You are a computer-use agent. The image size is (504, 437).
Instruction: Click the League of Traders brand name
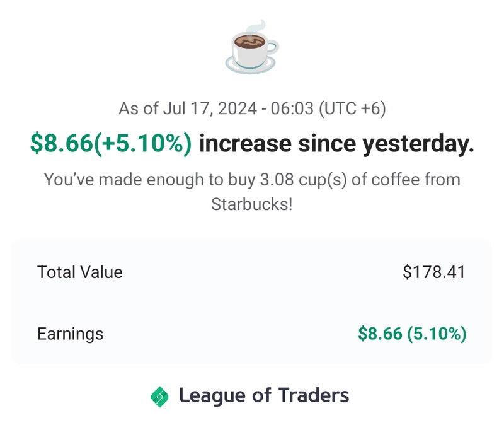[x=263, y=396]
